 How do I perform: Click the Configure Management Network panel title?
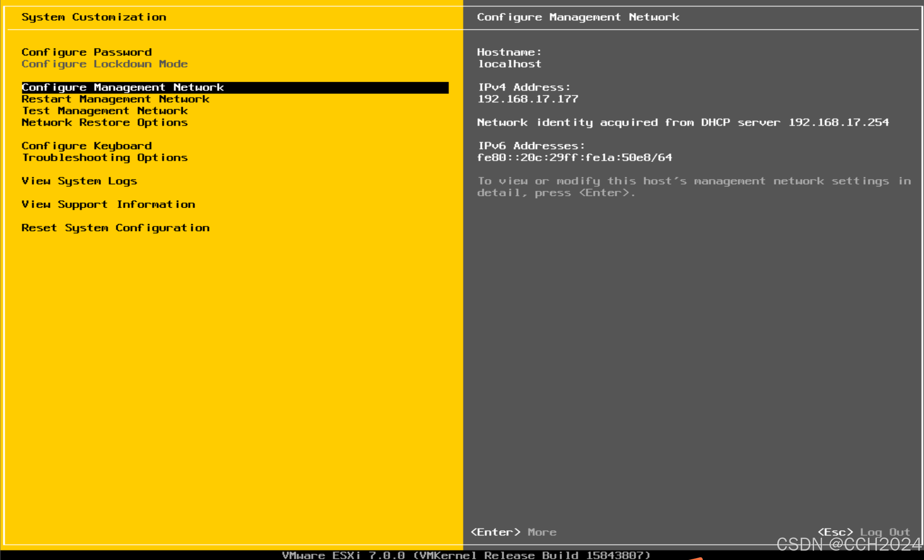click(x=578, y=17)
